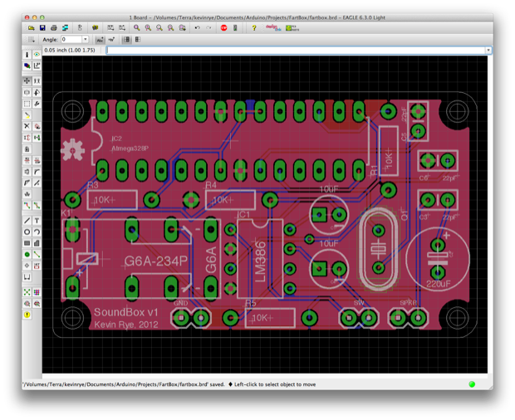Select the Via tool
The height and width of the screenshot is (420, 515).
[27, 254]
